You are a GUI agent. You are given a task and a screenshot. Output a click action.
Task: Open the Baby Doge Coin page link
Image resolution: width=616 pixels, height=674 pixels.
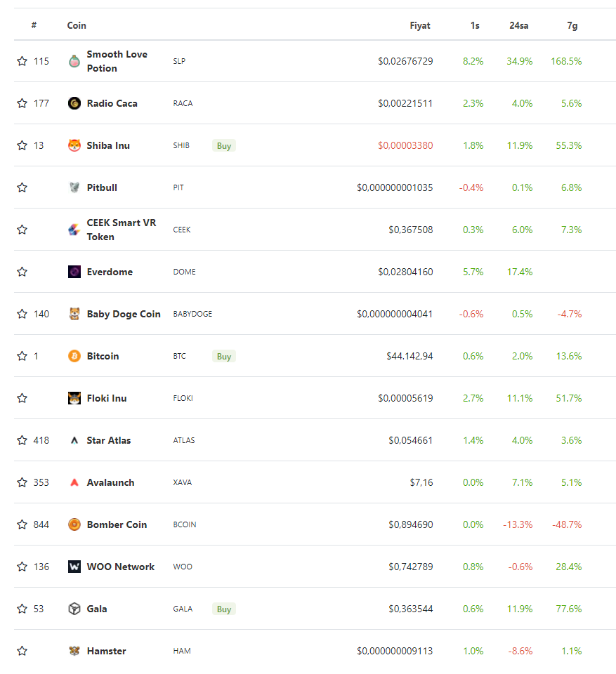[124, 314]
